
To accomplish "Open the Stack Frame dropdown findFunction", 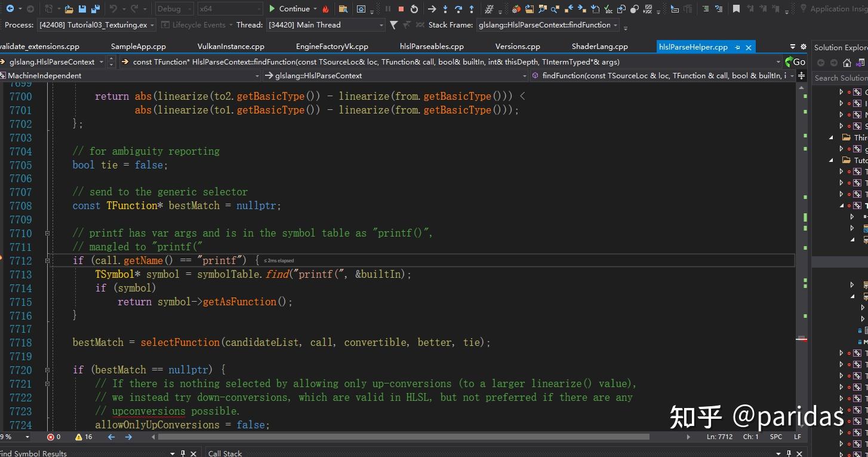I will click(549, 25).
